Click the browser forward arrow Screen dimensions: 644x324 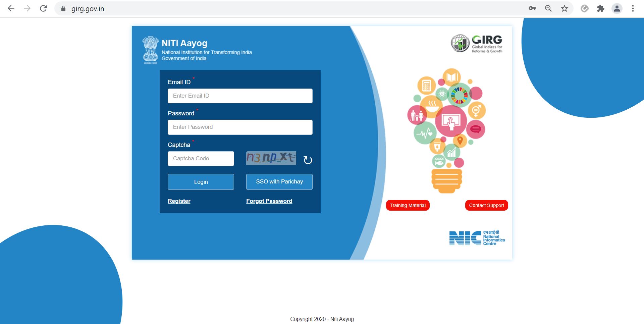pos(27,8)
